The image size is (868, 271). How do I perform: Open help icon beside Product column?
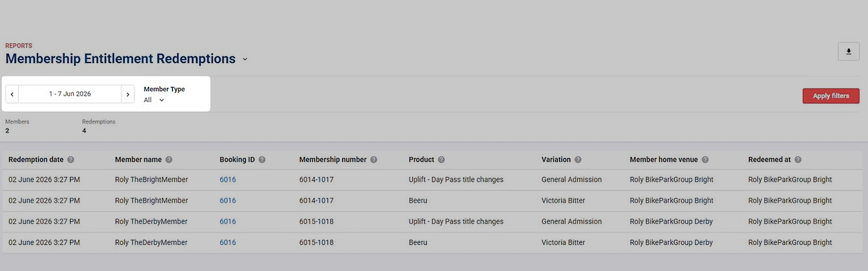click(x=442, y=159)
